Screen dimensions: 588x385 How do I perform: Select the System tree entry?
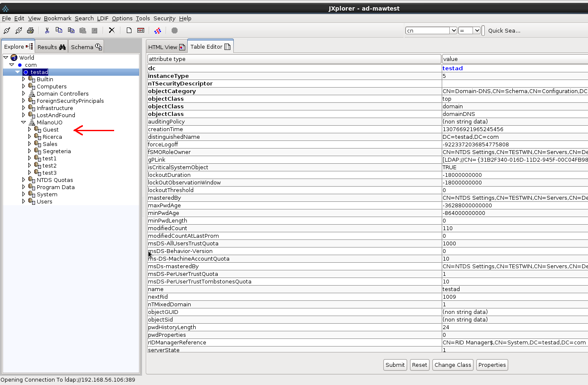pos(47,194)
